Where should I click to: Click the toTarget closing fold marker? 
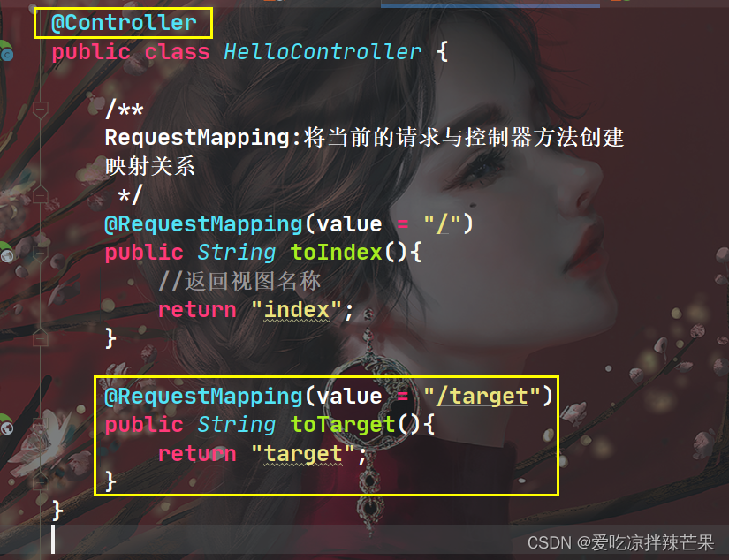[x=41, y=481]
